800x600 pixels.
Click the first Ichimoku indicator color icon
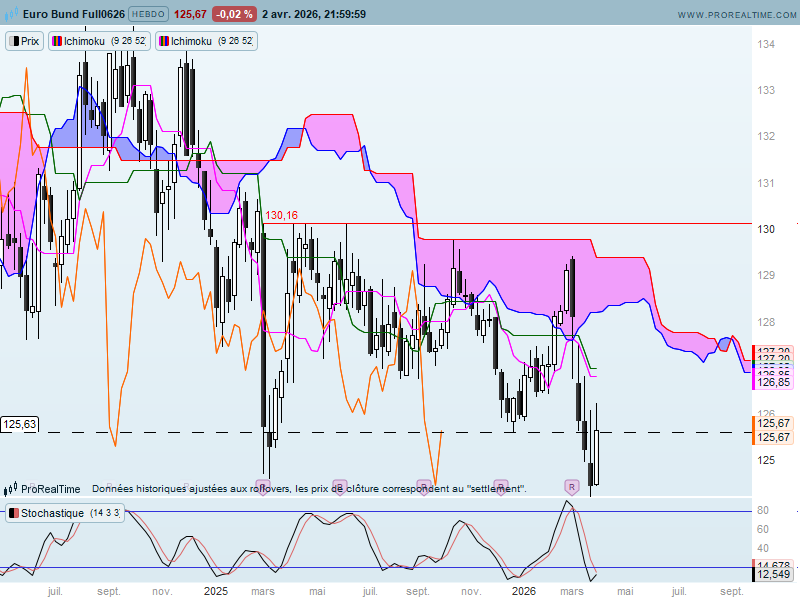coord(56,41)
